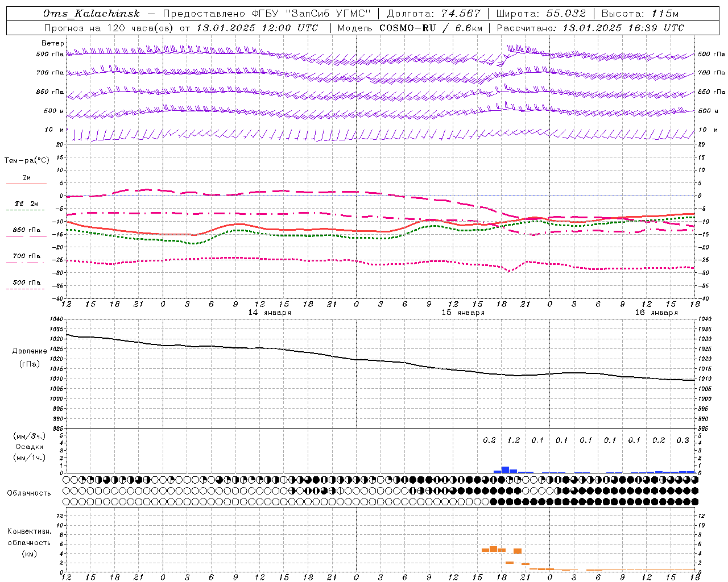Click the forecast start time "13.01.2025 12:00 UTC"
The image size is (728, 582).
[x=257, y=28]
